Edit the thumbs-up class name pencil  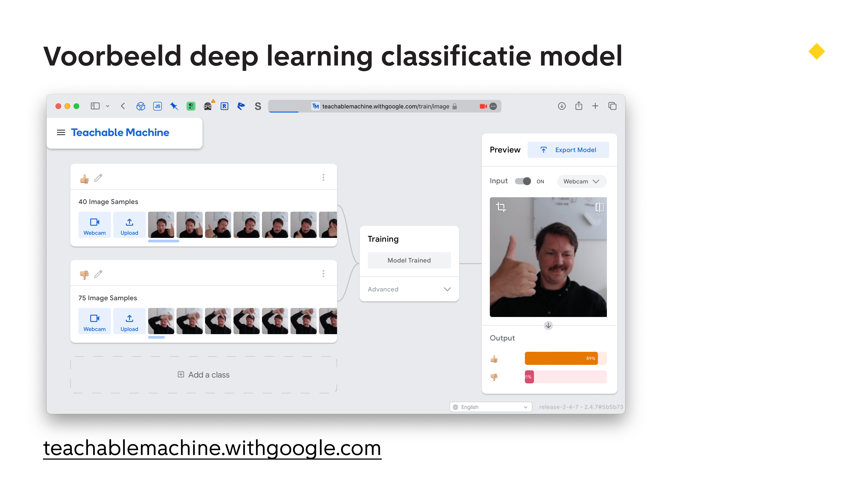point(98,178)
